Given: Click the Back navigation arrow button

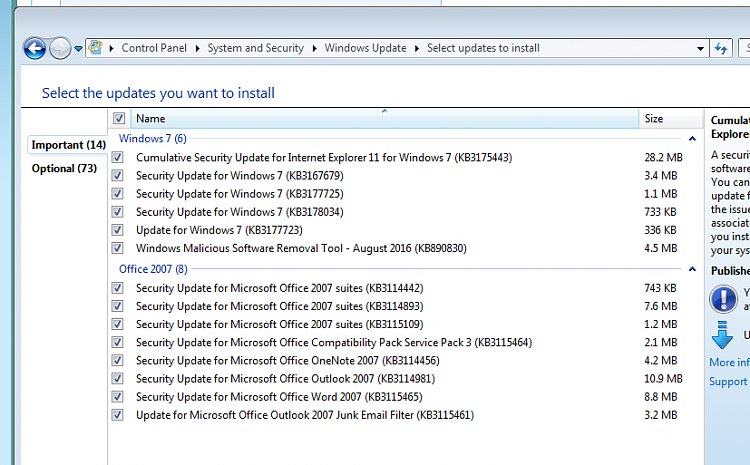Looking at the screenshot, I should click(x=34, y=48).
